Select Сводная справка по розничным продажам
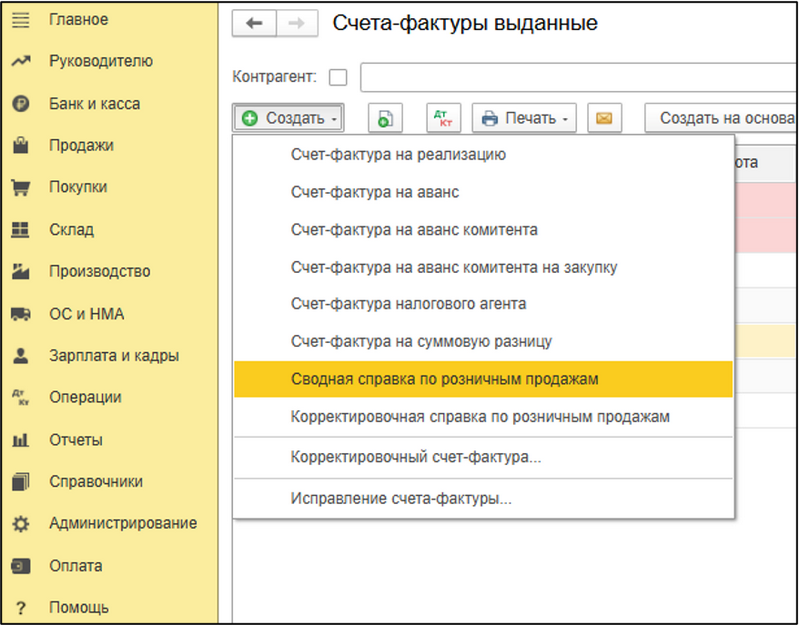Viewport: 800px width, 626px height. 445,379
